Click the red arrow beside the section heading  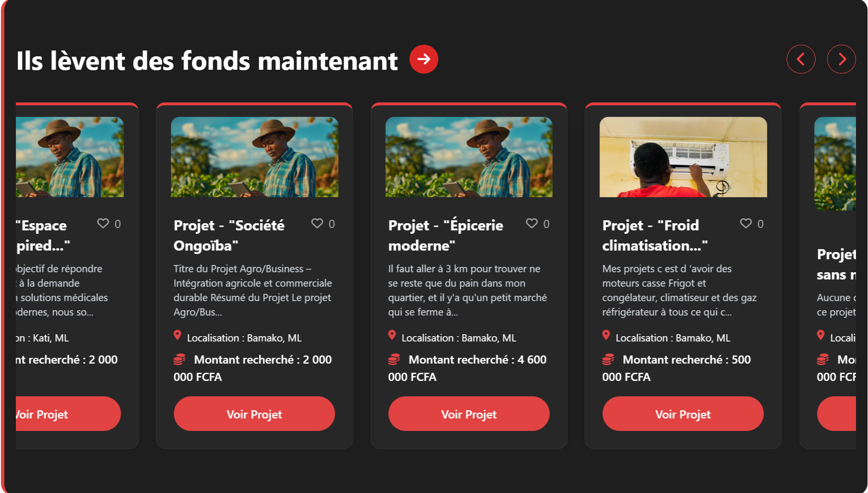(x=423, y=59)
